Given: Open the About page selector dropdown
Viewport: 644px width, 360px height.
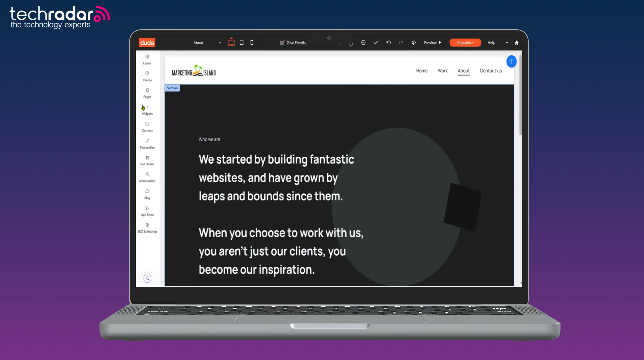Looking at the screenshot, I should click(219, 43).
